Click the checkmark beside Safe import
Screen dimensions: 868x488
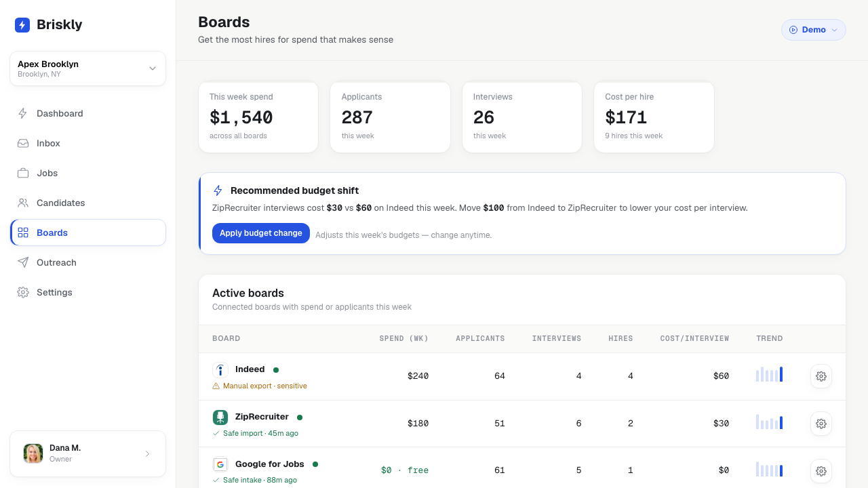coord(216,433)
